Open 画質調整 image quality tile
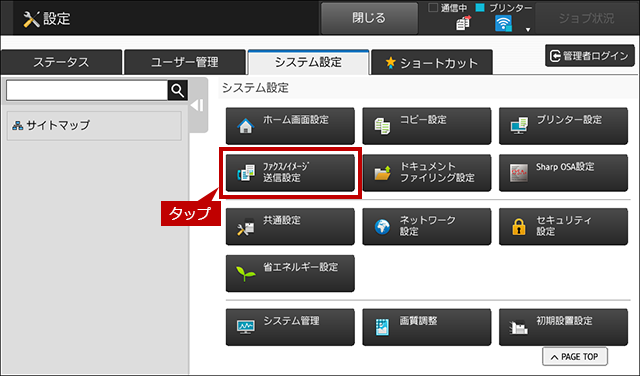 pos(427,327)
